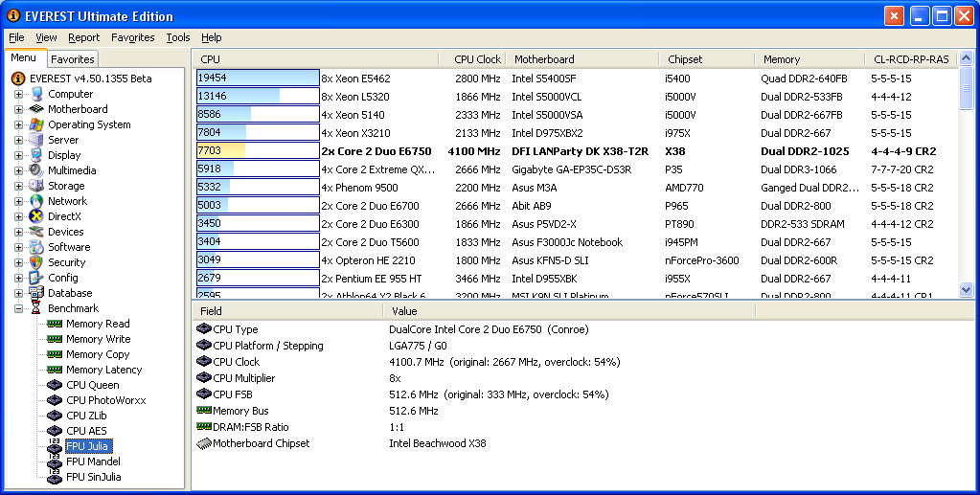Sort by Memory column header
The image size is (980, 495).
pyautogui.click(x=810, y=59)
